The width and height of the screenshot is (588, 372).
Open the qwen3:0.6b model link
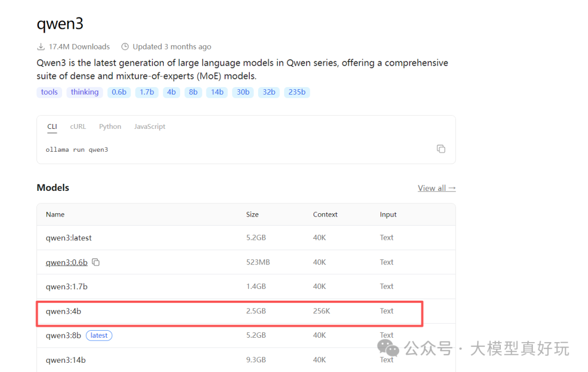point(66,262)
